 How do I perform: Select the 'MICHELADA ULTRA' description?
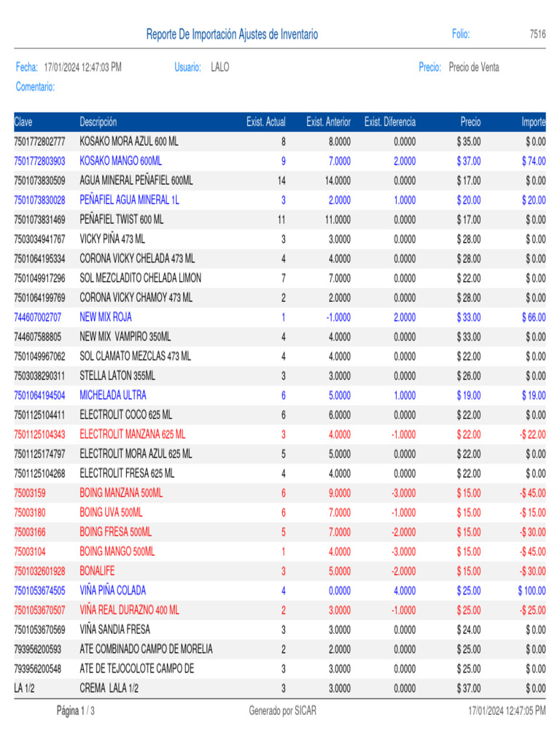coord(113,395)
